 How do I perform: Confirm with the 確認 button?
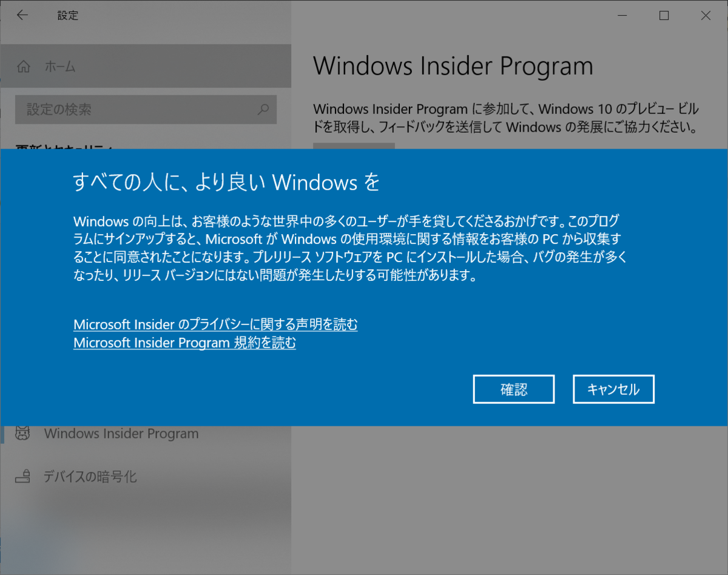pyautogui.click(x=514, y=389)
